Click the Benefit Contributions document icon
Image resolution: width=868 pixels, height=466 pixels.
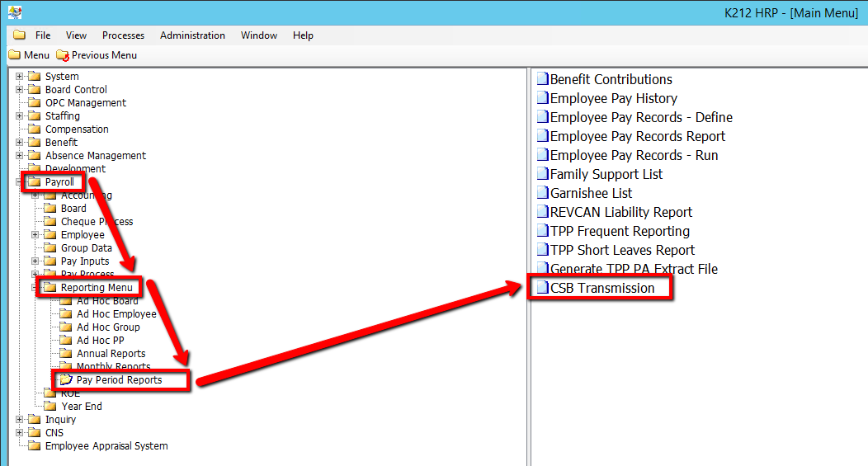[542, 80]
